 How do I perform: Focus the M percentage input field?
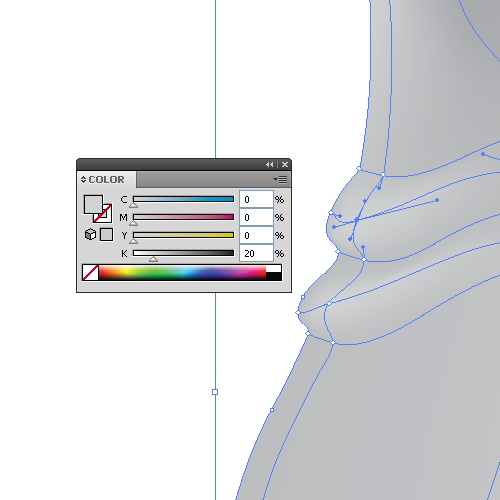tap(256, 217)
